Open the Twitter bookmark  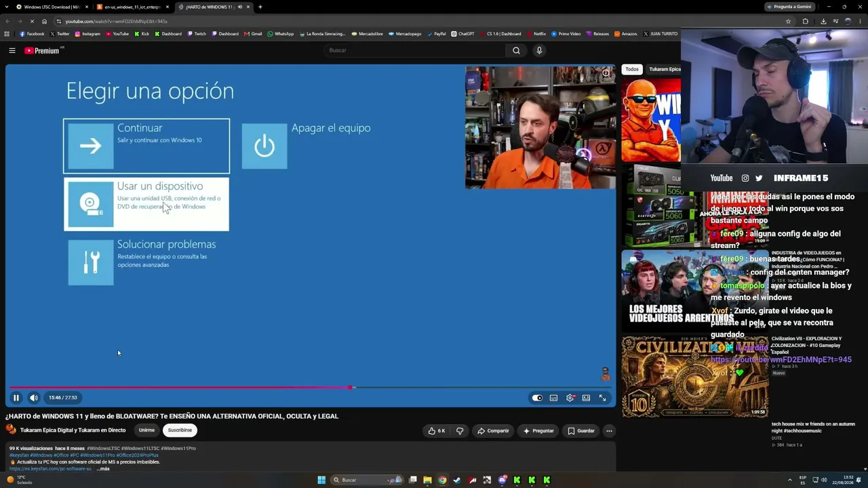60,34
